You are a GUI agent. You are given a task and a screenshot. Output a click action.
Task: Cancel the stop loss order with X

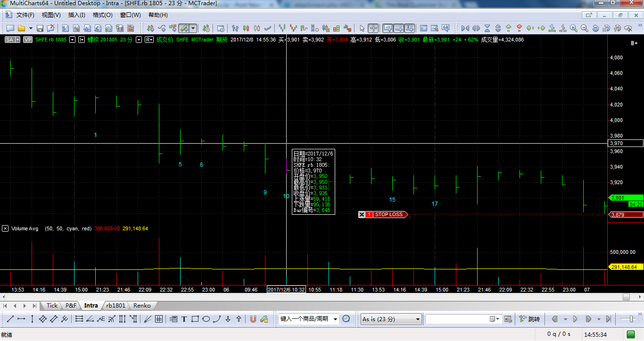[x=362, y=215]
